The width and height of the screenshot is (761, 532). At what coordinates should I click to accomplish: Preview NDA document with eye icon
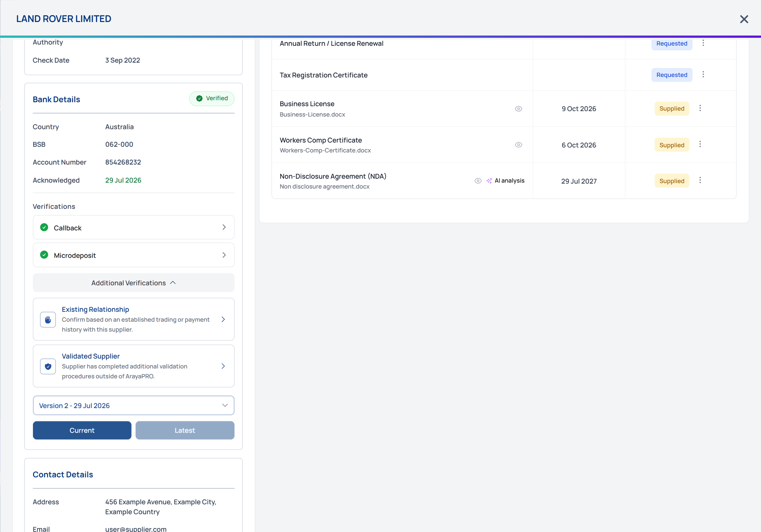click(478, 181)
